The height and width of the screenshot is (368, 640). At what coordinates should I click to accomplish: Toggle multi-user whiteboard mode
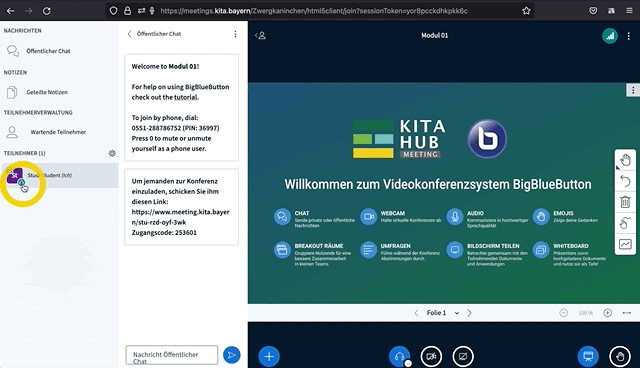625,223
